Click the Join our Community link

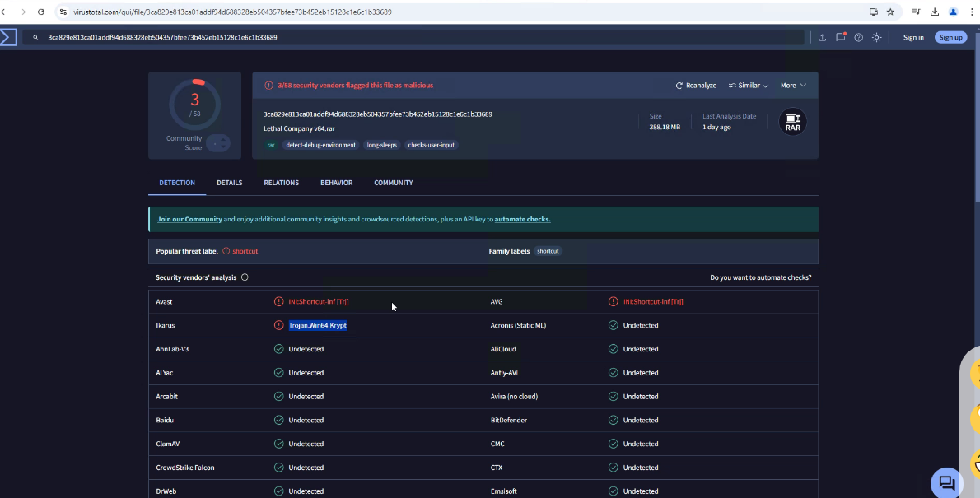(x=189, y=219)
